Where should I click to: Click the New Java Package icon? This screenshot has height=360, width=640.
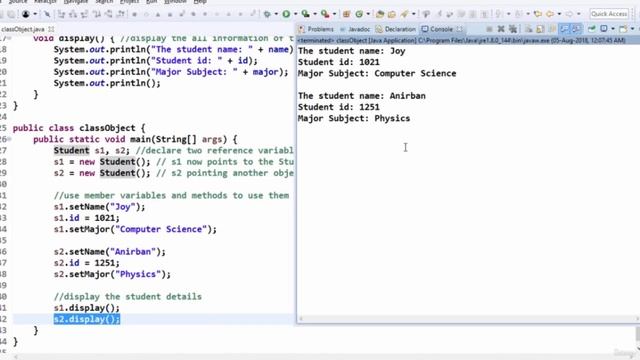[x=346, y=14]
